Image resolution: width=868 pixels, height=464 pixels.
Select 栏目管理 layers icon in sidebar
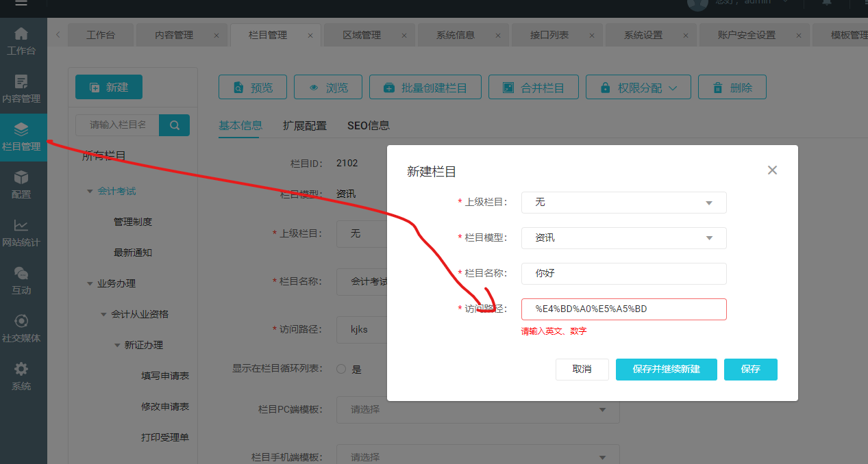coord(21,129)
